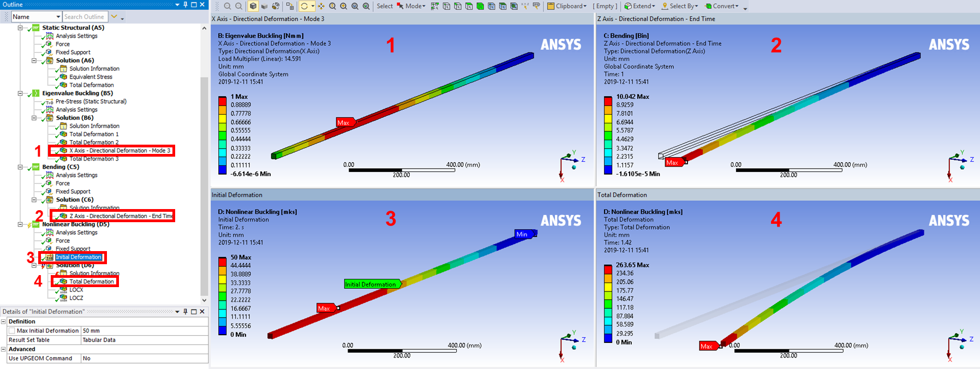This screenshot has width=980, height=369.
Task: Click the 50 mm value cell
Action: [x=145, y=331]
